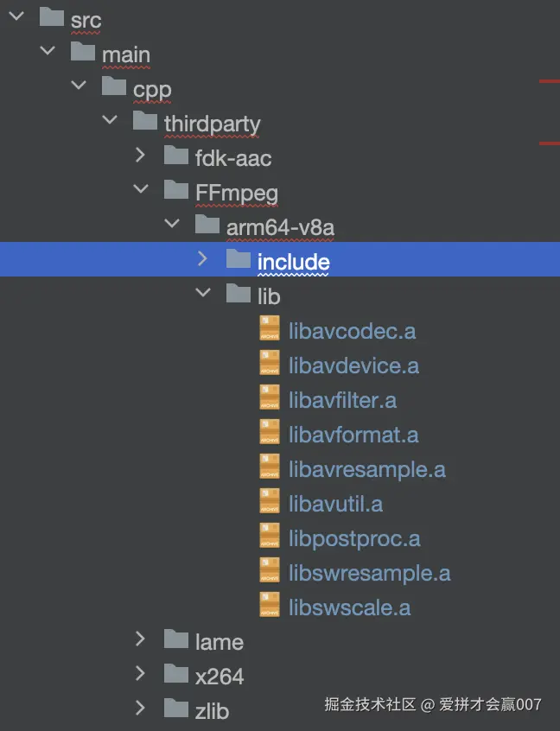Viewport: 560px width, 731px height.
Task: Click the FFmpeg folder icon
Action: 176,190
